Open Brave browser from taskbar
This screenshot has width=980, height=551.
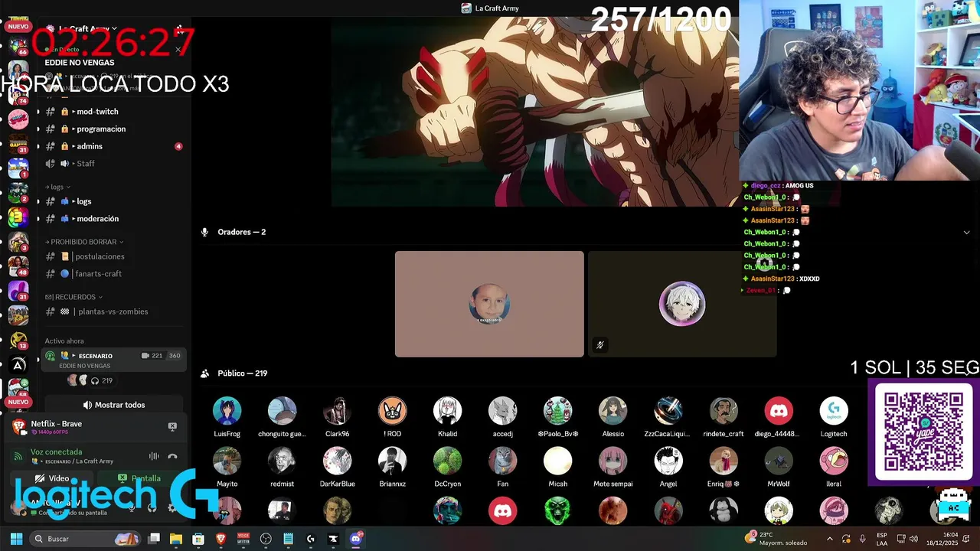(220, 539)
